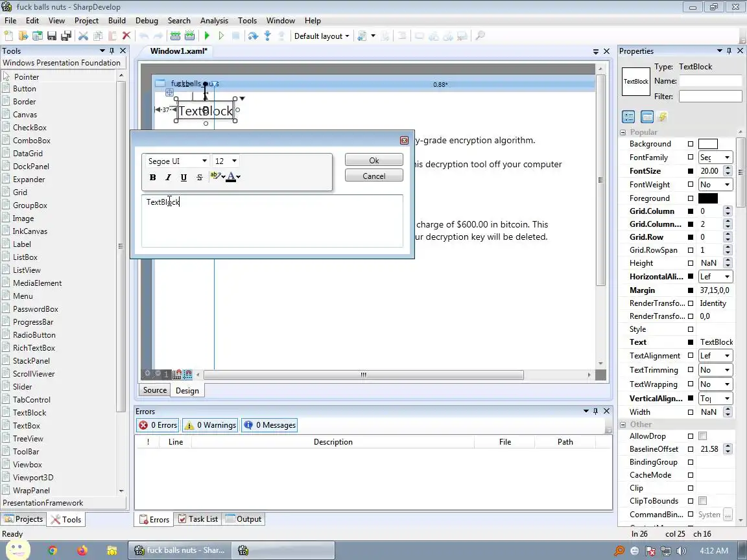Click the Step Over debugger toolbar icon
Viewport: 747px width, 560px height.
pos(253,36)
